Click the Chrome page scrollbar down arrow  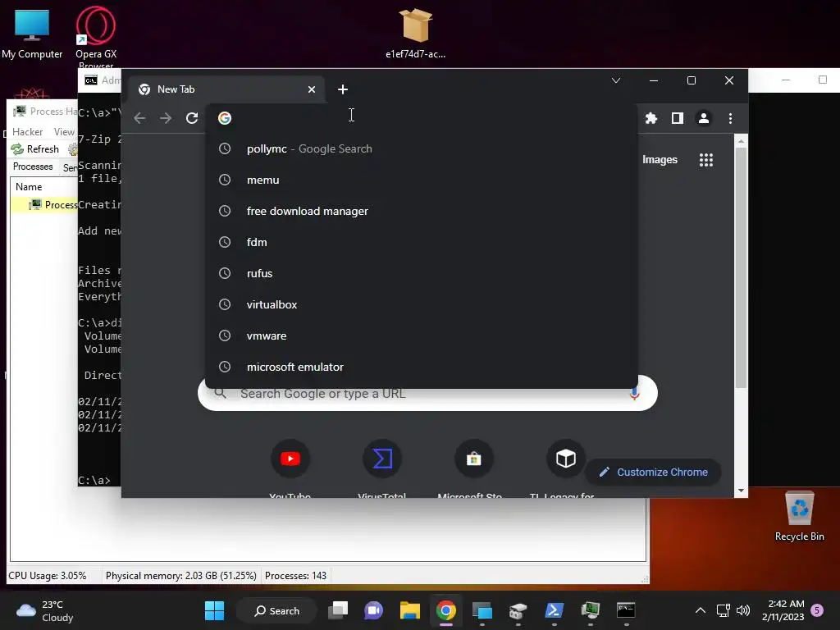click(741, 491)
